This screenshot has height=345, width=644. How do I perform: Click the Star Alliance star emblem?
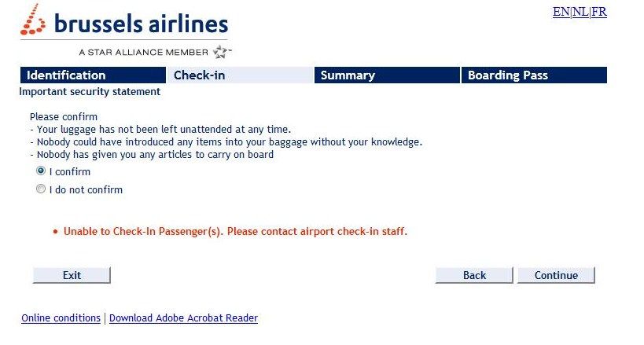(x=222, y=53)
